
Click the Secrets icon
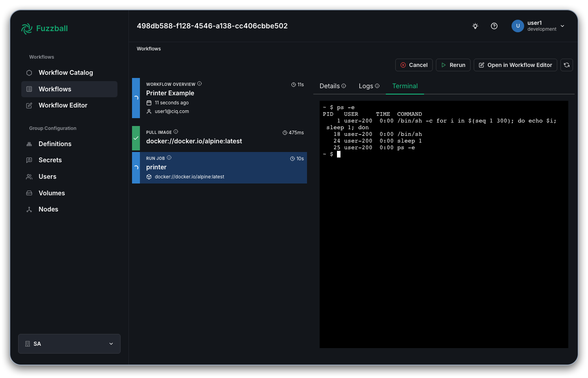point(29,160)
